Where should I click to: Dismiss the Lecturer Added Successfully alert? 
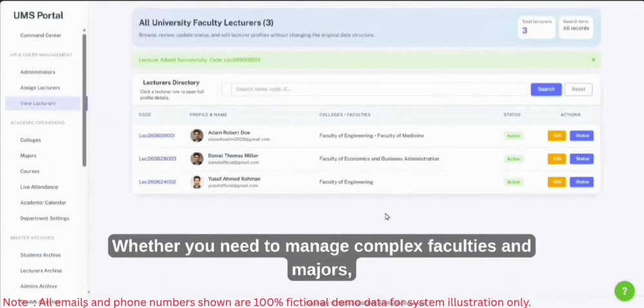pos(593,60)
